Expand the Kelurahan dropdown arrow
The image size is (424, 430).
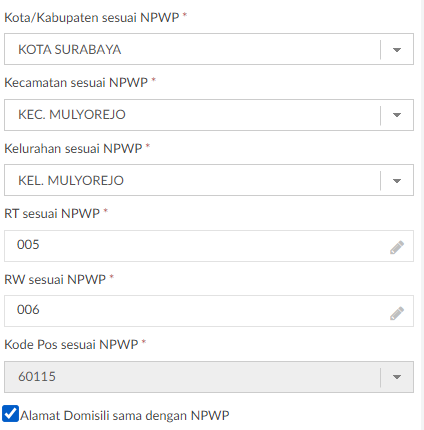click(397, 181)
